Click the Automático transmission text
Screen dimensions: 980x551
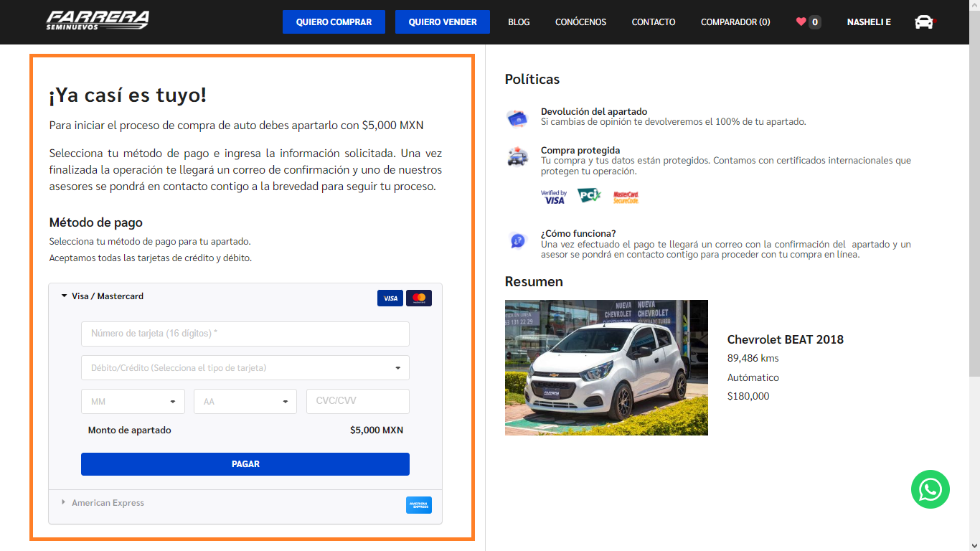pyautogui.click(x=753, y=377)
